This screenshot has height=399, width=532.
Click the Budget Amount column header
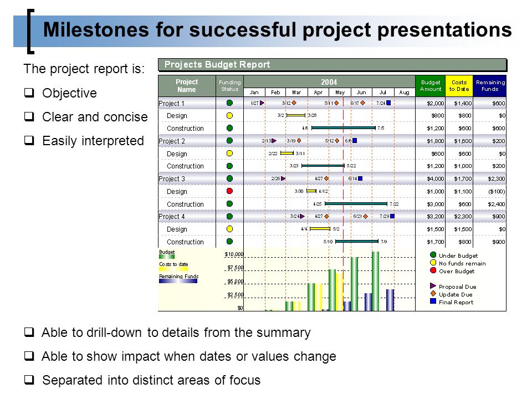pyautogui.click(x=431, y=86)
